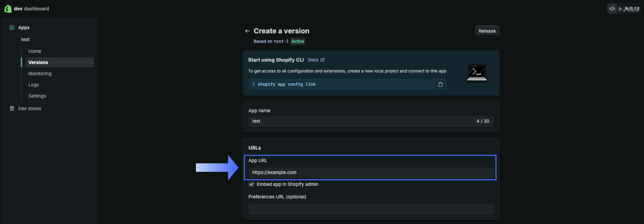Click the terminal laptop illustration
The height and width of the screenshot is (224, 644).
point(477,73)
